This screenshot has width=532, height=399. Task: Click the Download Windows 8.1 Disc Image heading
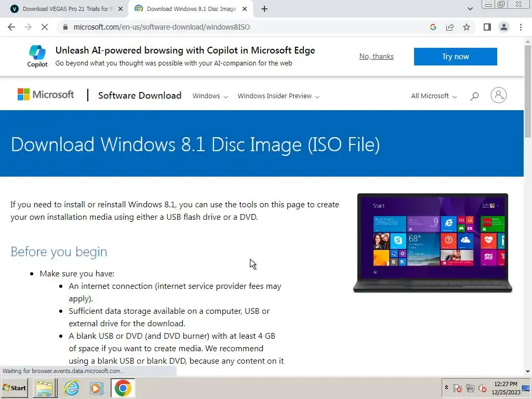[195, 144]
